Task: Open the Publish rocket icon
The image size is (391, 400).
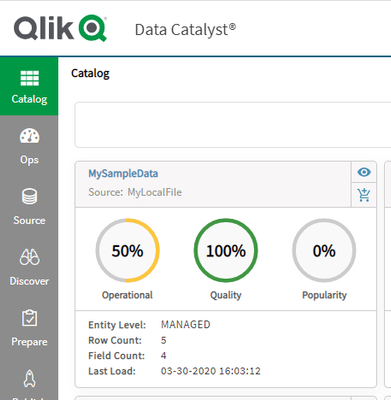Action: coord(29,379)
